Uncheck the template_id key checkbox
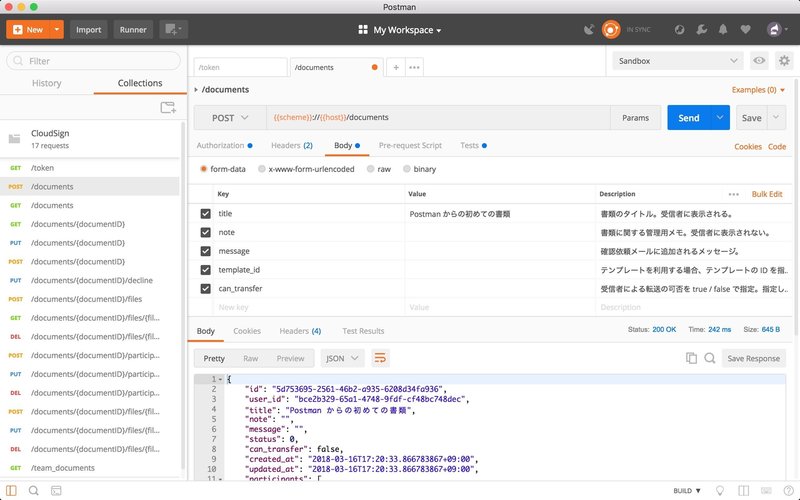800x500 pixels. click(206, 270)
